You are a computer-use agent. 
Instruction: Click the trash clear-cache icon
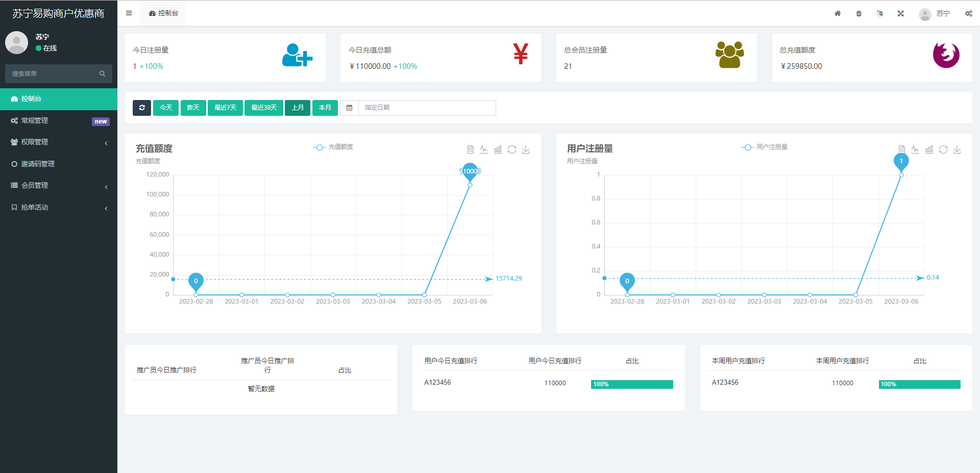pos(859,14)
